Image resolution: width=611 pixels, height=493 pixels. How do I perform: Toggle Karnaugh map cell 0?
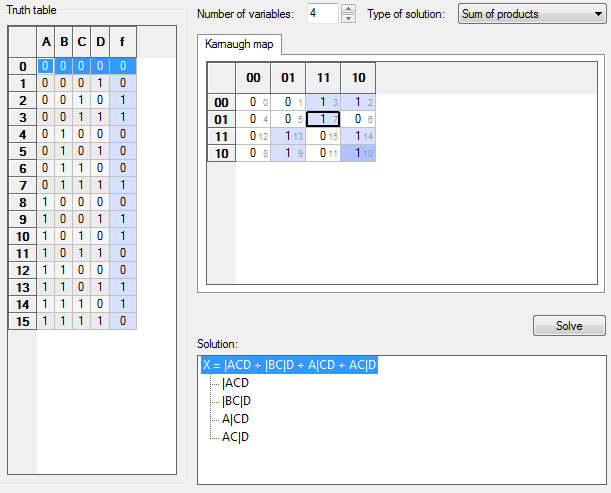pos(253,102)
